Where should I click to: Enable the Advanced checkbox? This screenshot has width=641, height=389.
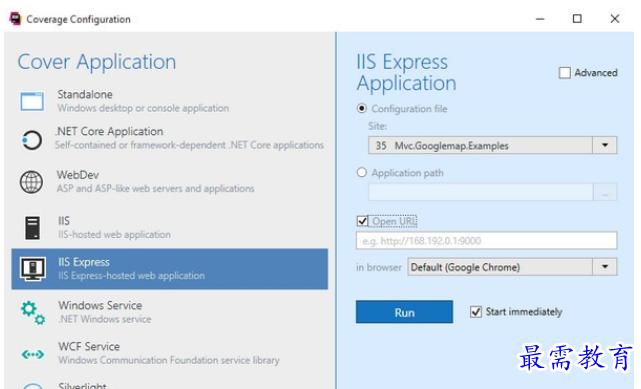pos(565,73)
